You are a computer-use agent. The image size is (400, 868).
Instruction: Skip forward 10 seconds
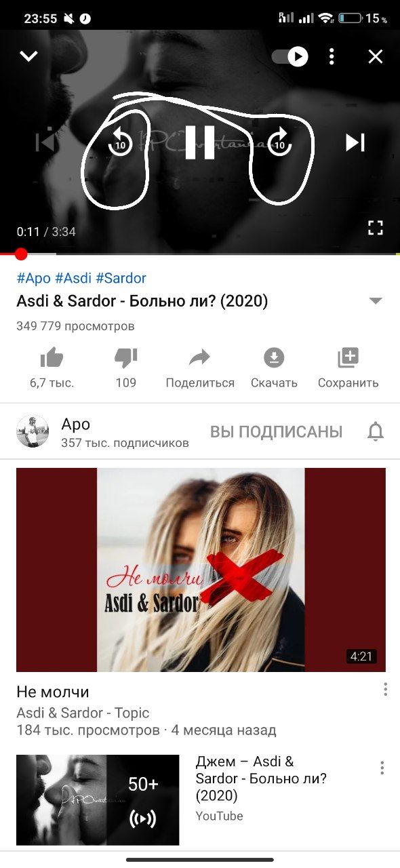click(279, 142)
